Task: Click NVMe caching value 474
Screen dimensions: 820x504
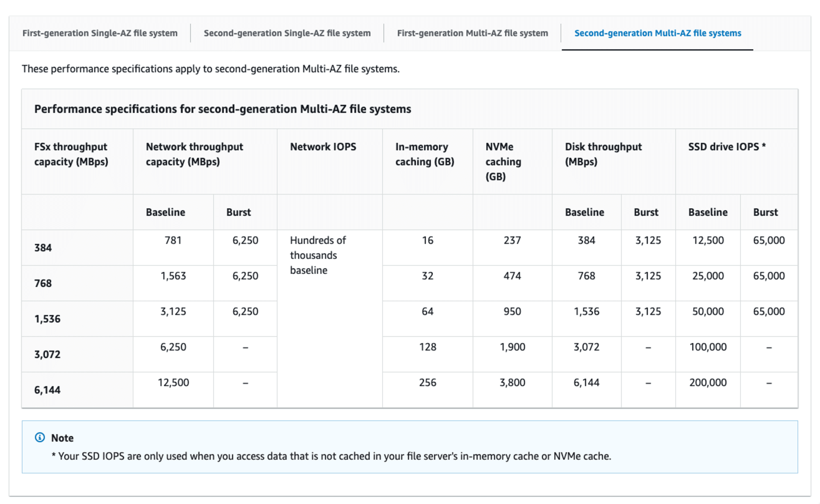Action: 512,276
